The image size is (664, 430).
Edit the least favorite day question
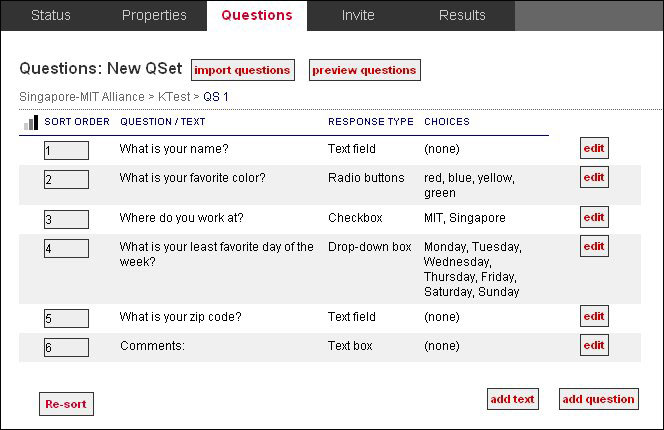pyautogui.click(x=594, y=246)
